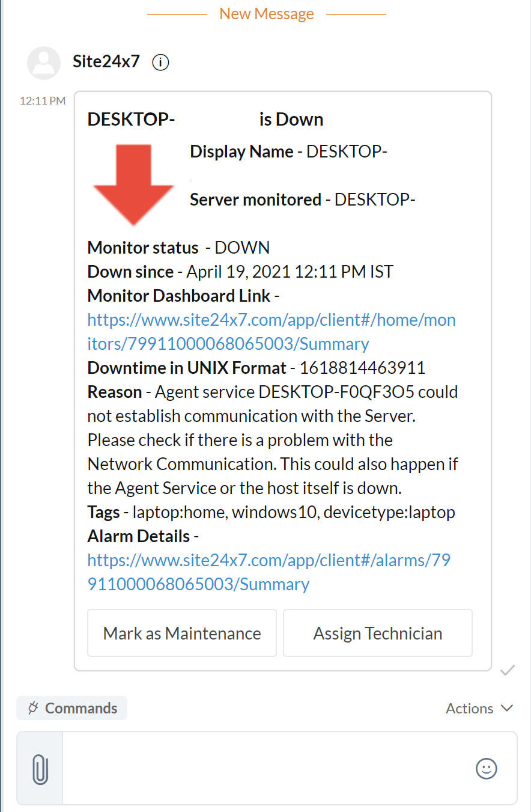Click the lightning bolt icon next to Commands

tap(34, 708)
